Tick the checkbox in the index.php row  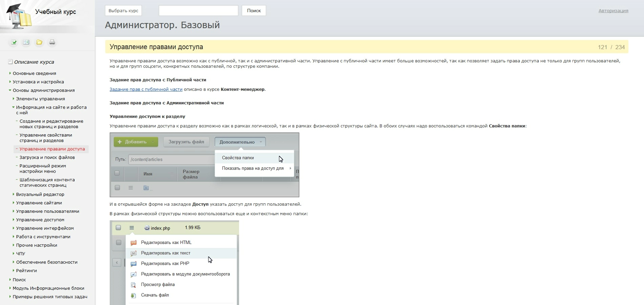point(118,228)
